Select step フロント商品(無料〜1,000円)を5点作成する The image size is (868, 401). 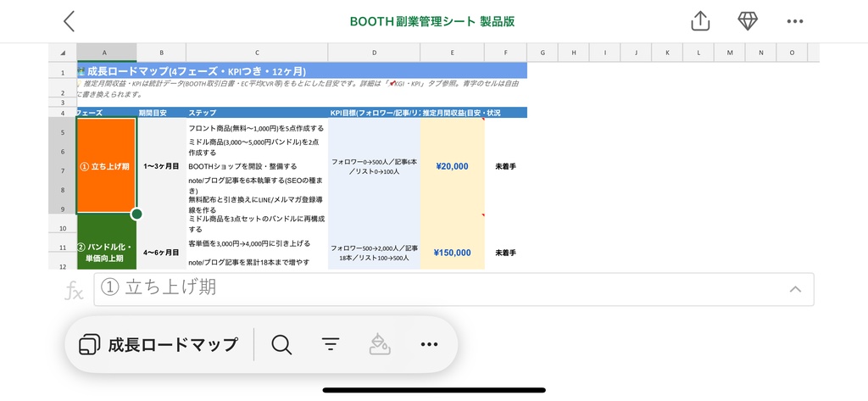point(257,128)
